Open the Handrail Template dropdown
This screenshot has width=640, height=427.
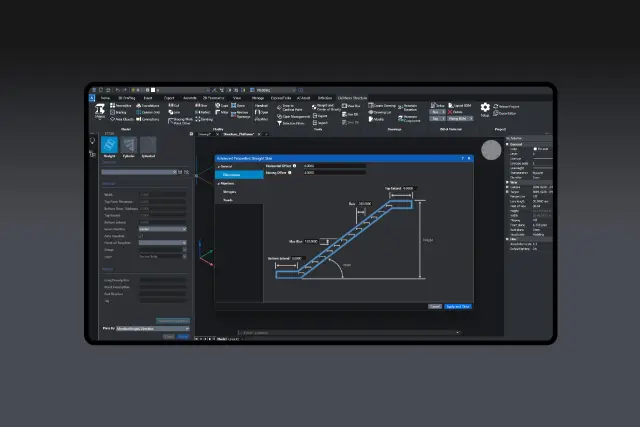162,242
